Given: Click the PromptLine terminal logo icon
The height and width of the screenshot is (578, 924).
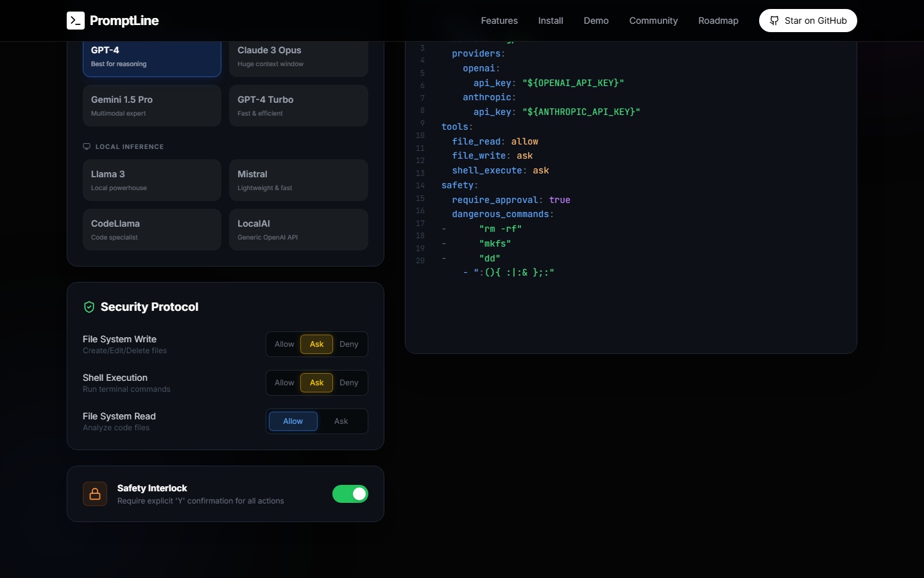Looking at the screenshot, I should [76, 21].
